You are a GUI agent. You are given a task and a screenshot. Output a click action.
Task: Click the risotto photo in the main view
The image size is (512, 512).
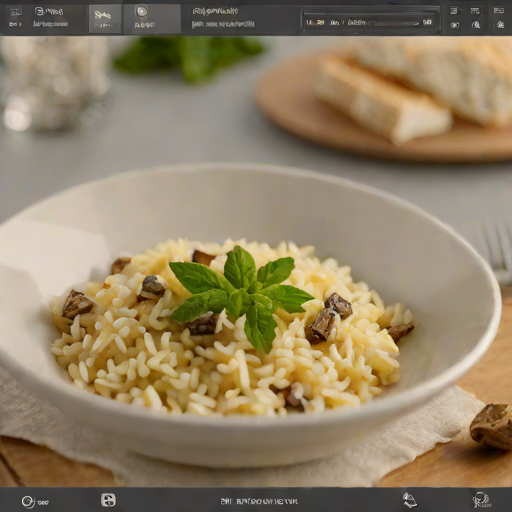pyautogui.click(x=256, y=262)
